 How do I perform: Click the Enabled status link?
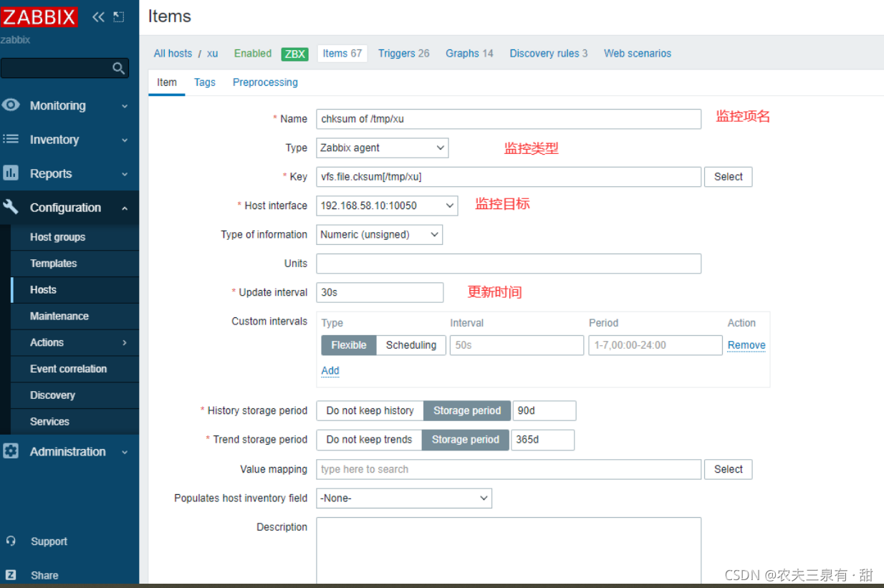253,54
